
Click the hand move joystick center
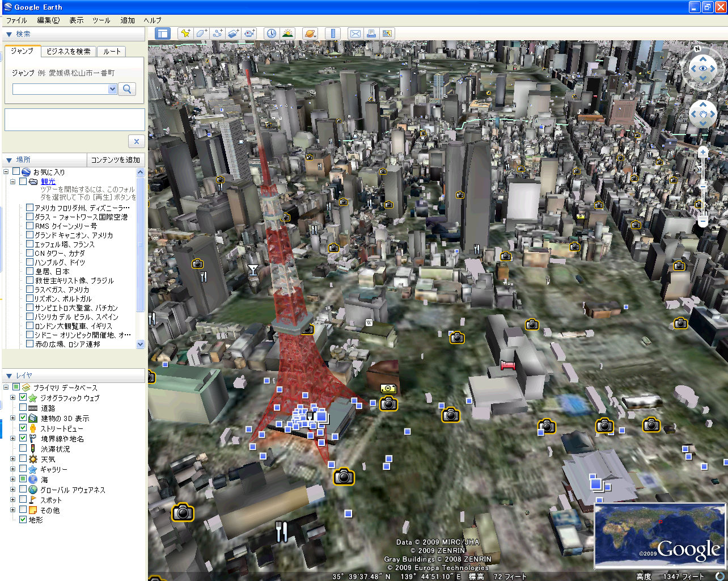pyautogui.click(x=703, y=115)
